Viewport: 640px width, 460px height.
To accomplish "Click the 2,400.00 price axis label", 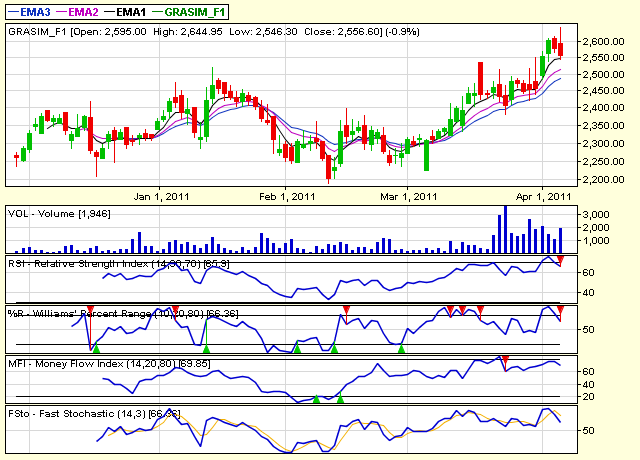I will coord(604,108).
